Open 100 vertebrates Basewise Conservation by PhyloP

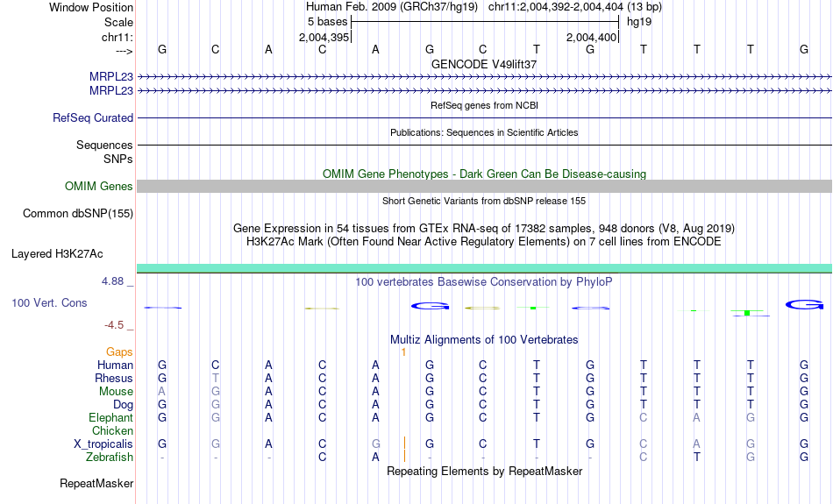484,282
